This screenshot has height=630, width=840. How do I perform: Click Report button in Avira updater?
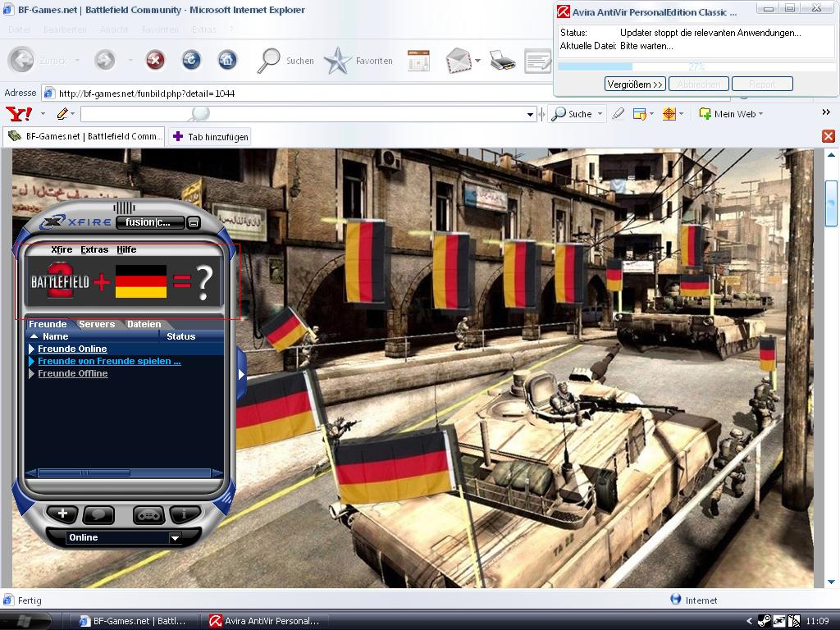(x=762, y=84)
